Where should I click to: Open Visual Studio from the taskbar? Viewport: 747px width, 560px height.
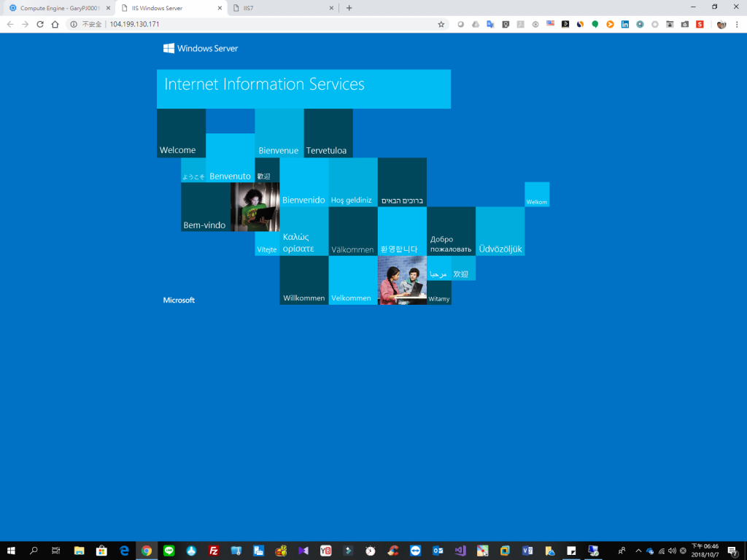[460, 551]
